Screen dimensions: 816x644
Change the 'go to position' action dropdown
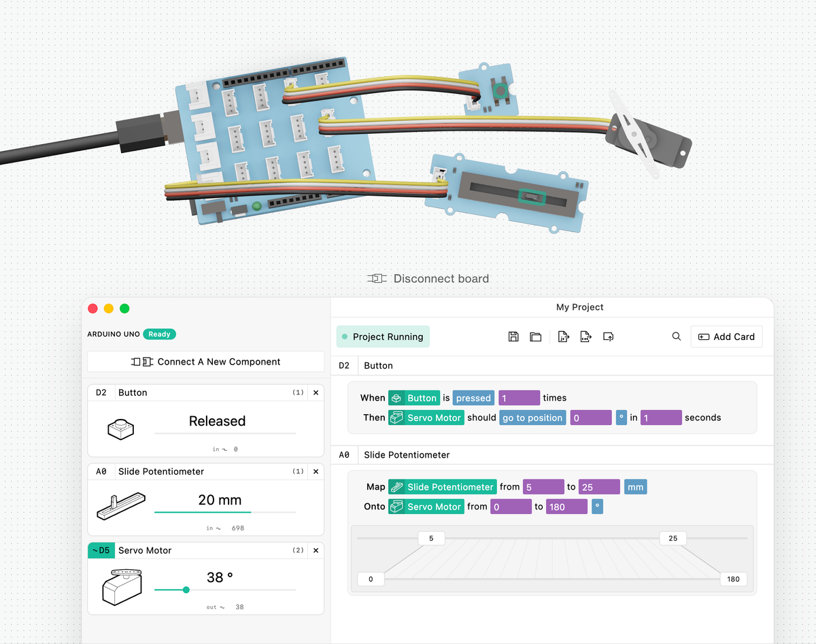[x=532, y=418]
